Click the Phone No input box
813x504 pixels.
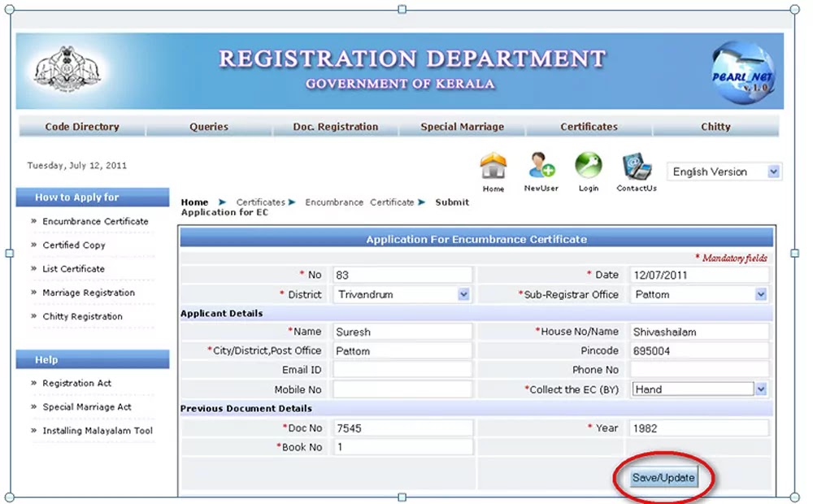tap(699, 370)
